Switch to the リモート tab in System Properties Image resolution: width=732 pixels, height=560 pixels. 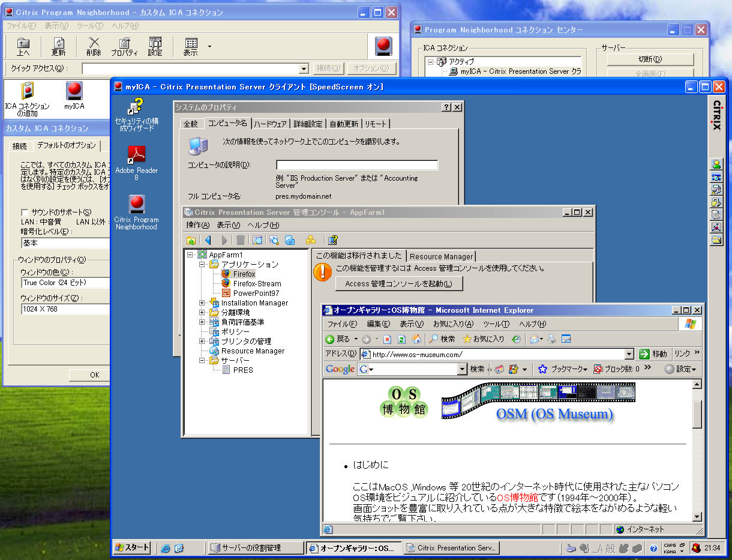pyautogui.click(x=376, y=124)
